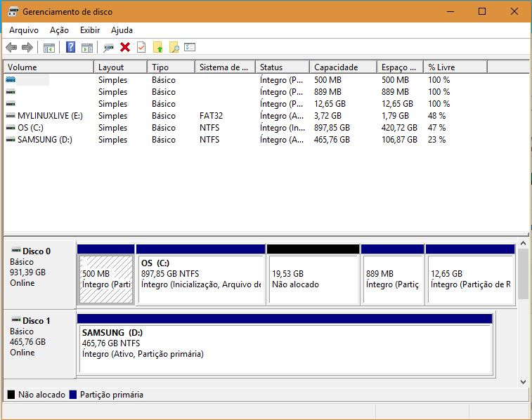The height and width of the screenshot is (420, 532).
Task: Click the connect/rescan disk toolbar icon
Action: pos(108,48)
